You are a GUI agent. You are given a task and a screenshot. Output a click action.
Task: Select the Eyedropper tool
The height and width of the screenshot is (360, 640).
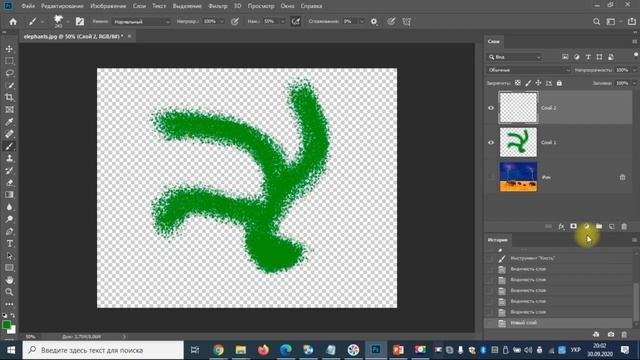pyautogui.click(x=9, y=122)
